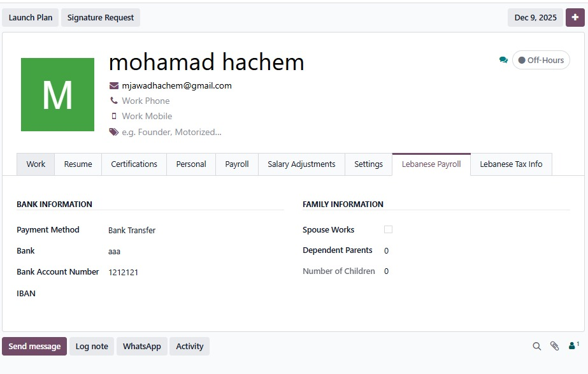Click the phone icon by Work Phone
This screenshot has width=588, height=374.
pyautogui.click(x=114, y=101)
